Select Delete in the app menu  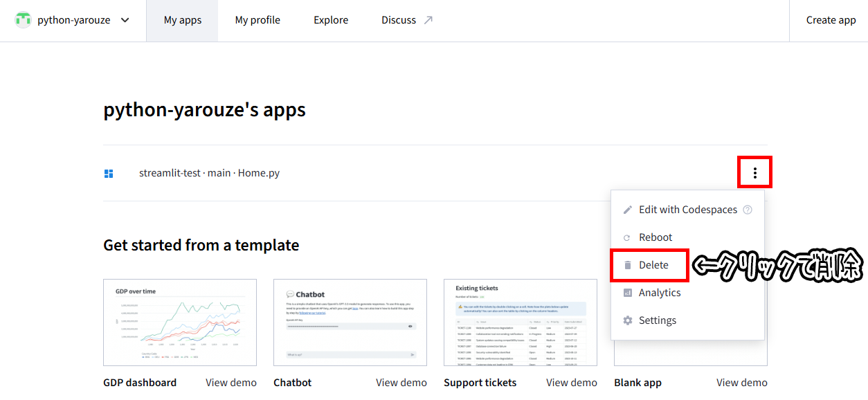(x=687, y=265)
